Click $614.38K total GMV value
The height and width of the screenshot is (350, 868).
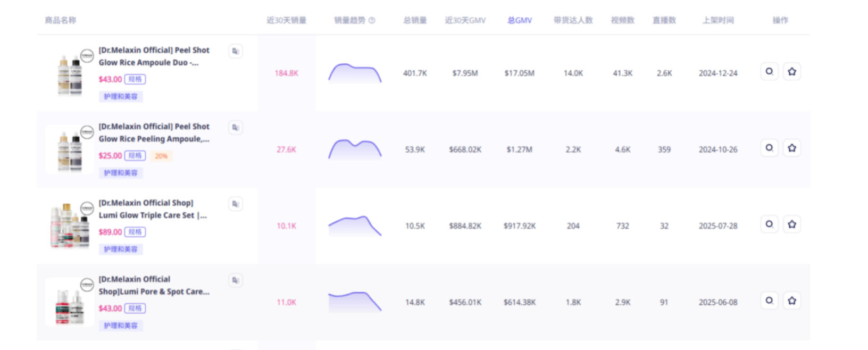point(520,302)
